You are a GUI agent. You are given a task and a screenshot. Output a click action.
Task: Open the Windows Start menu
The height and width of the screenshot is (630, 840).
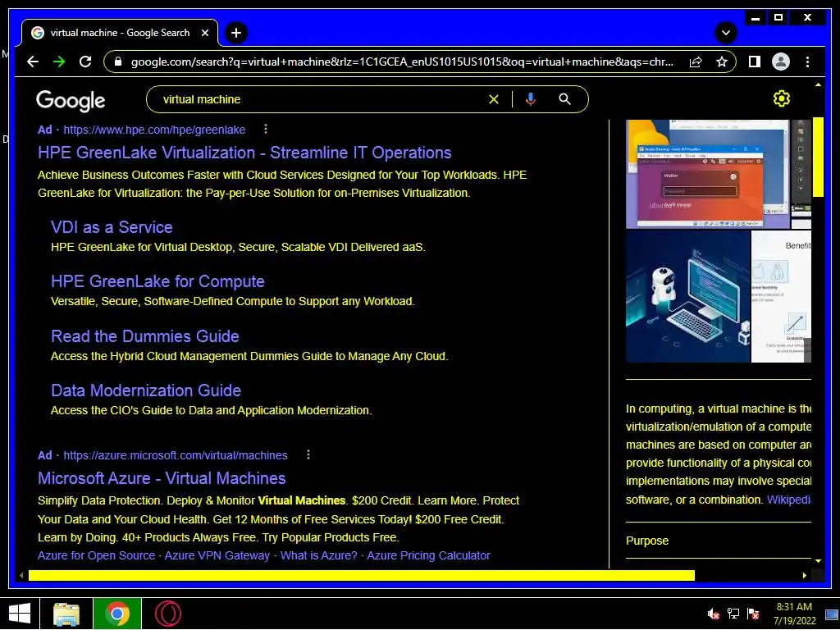point(20,614)
